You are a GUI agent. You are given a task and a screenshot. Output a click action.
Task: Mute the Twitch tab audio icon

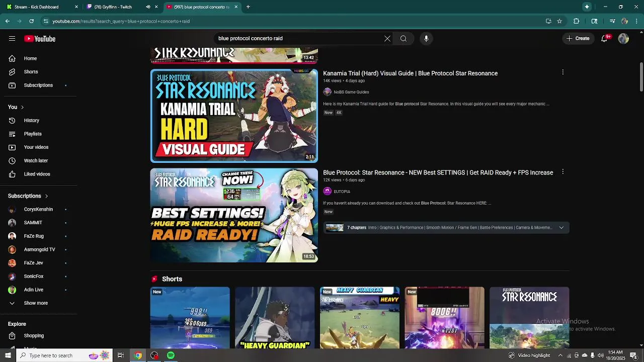(148, 7)
